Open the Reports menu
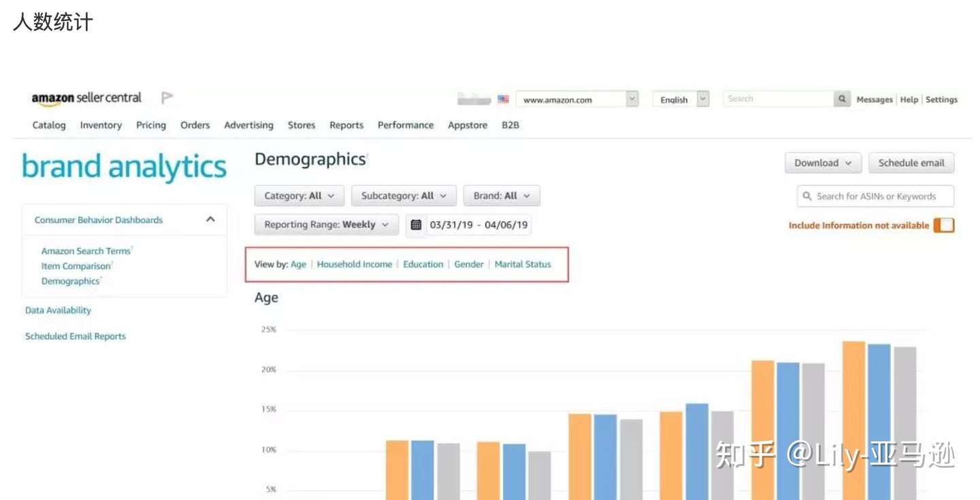Viewport: 980px width, 500px height. 346,125
